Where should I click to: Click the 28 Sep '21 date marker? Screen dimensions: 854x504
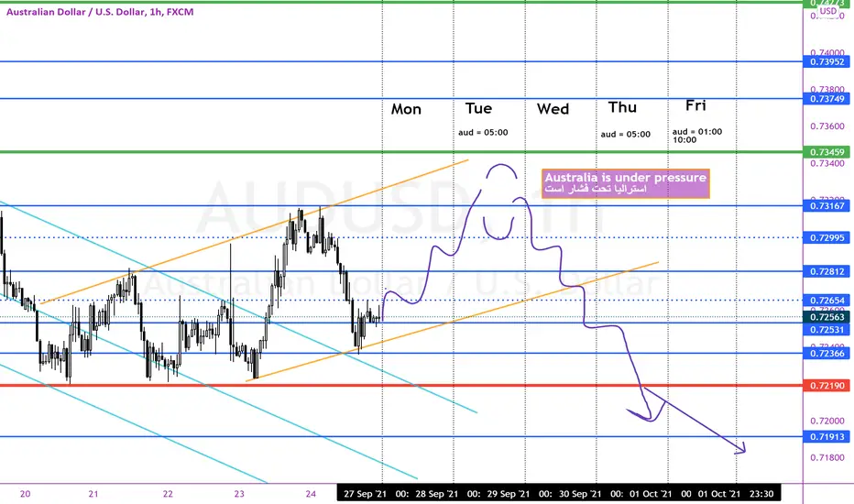point(437,494)
